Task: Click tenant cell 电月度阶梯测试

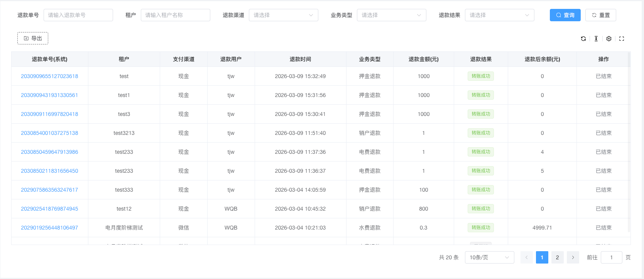Action: (x=124, y=228)
